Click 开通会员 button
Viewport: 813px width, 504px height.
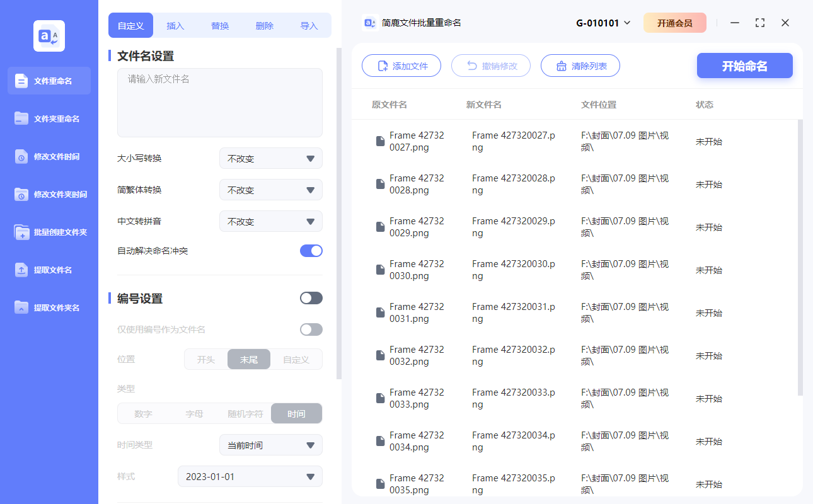click(675, 23)
